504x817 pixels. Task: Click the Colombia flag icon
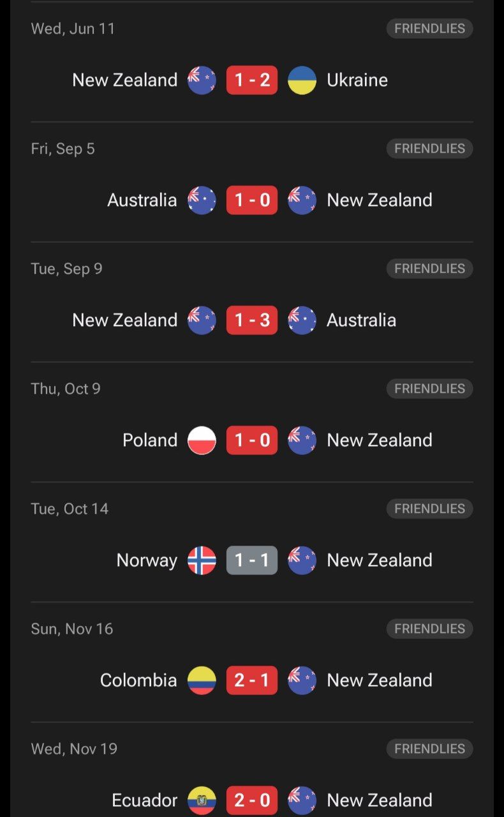pos(202,680)
